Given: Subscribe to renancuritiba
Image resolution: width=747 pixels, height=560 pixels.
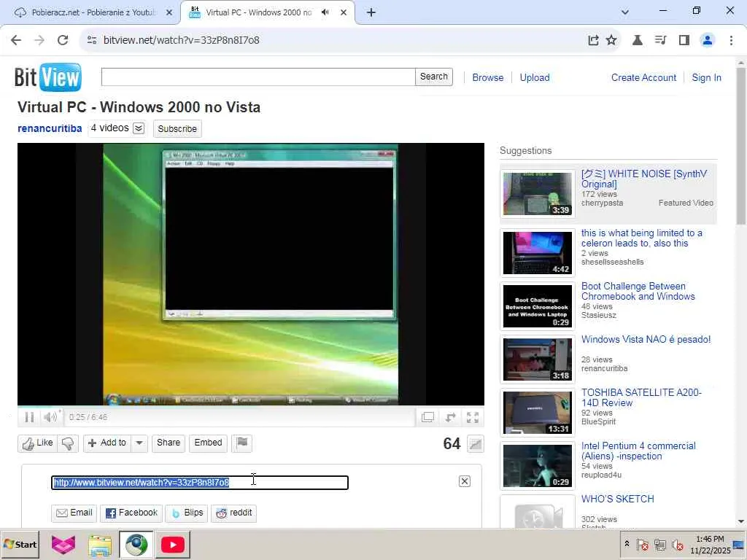Looking at the screenshot, I should coord(177,128).
